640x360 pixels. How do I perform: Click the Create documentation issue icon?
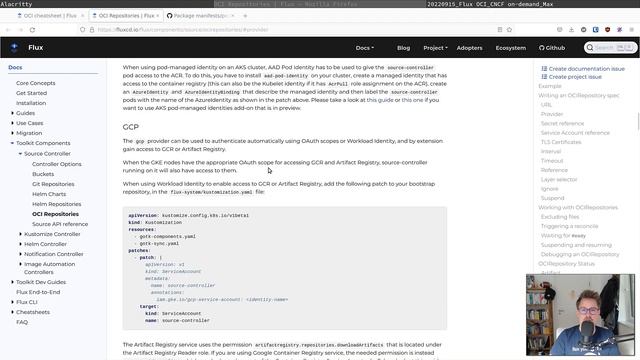(544, 69)
